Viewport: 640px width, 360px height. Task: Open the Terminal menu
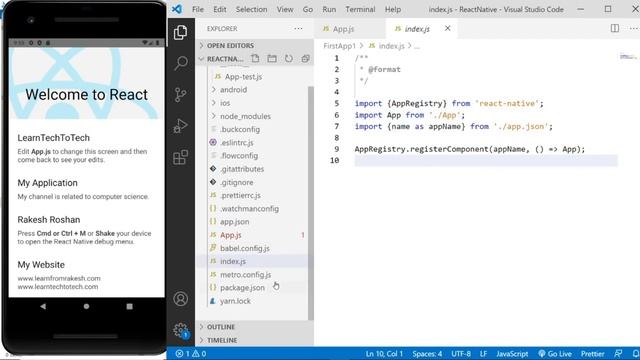pos(360,9)
